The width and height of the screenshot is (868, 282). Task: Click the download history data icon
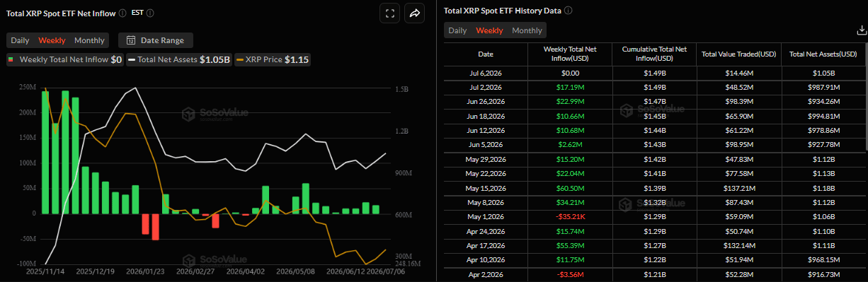click(861, 30)
